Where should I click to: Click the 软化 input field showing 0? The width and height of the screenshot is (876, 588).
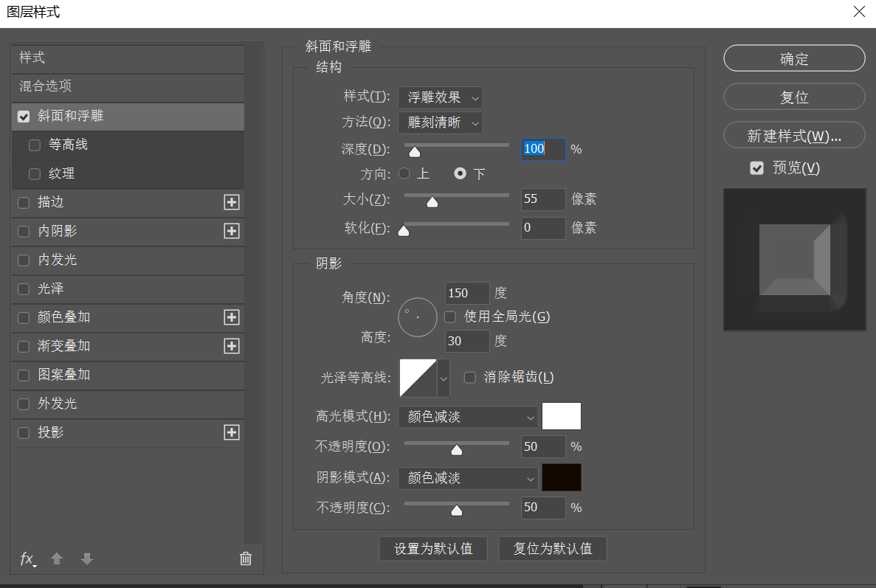pyautogui.click(x=544, y=228)
